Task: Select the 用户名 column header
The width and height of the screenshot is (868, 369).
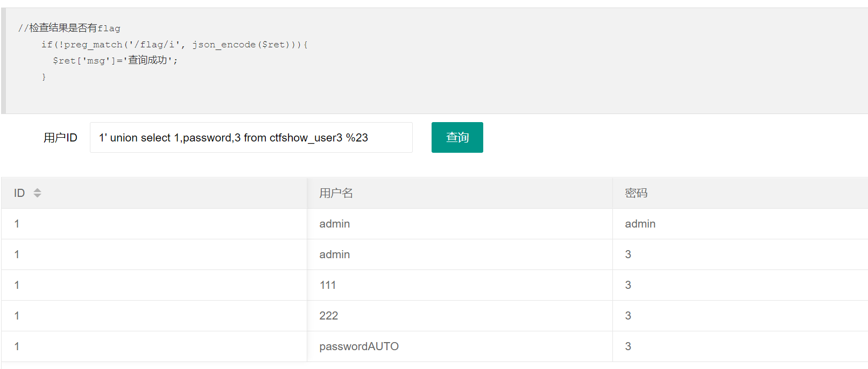Action: pos(336,193)
